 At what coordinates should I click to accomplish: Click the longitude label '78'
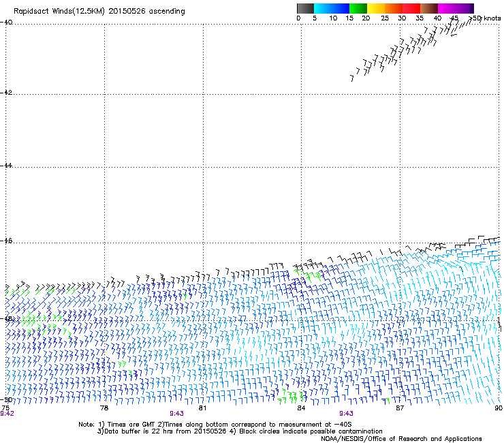click(104, 408)
